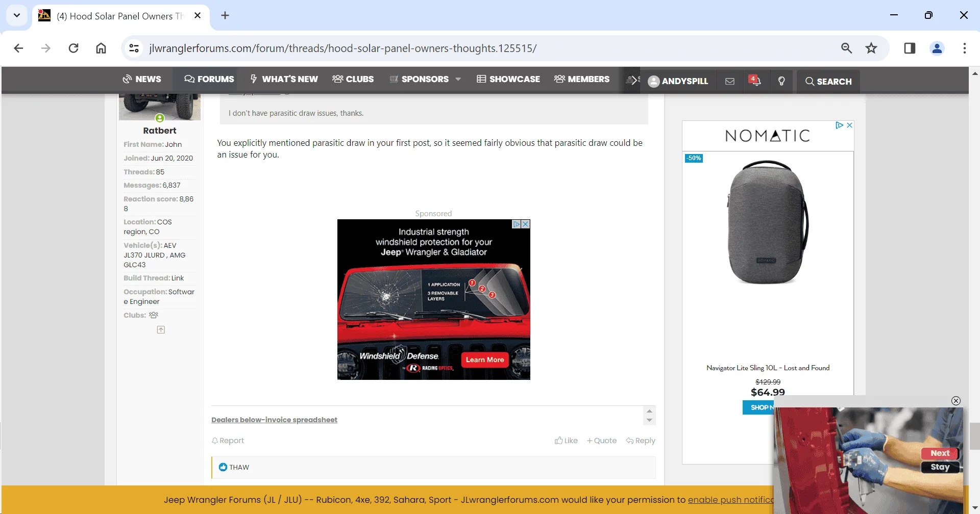The height and width of the screenshot is (514, 980).
Task: Click the page scrollbar thumb
Action: (974, 436)
